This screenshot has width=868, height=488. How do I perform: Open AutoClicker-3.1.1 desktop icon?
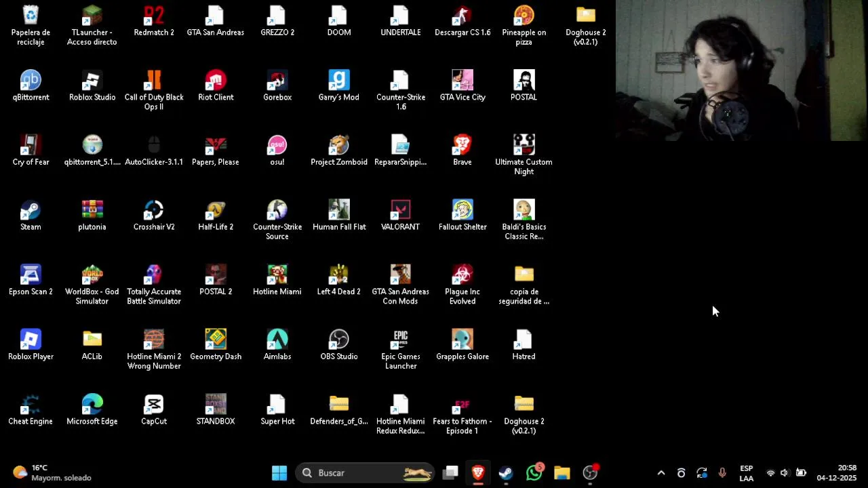click(x=154, y=150)
